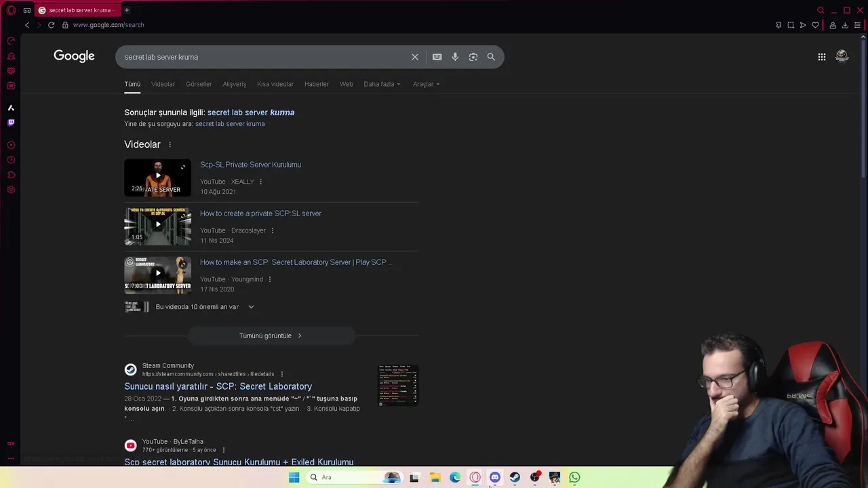Click the Google logo
Screen dimensions: 868x488
click(x=74, y=56)
